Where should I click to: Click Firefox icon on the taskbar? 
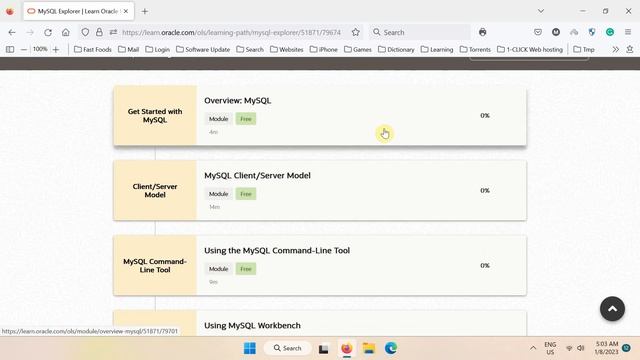click(347, 348)
